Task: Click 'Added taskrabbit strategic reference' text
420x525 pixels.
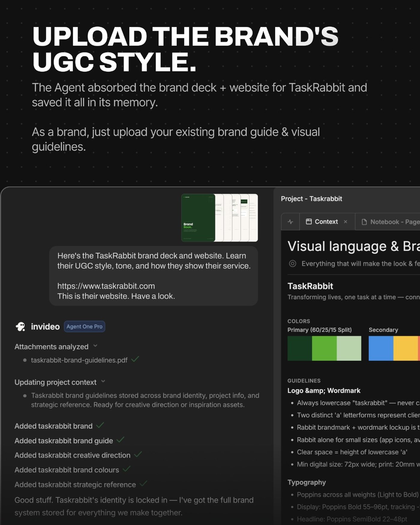Action: click(x=75, y=484)
